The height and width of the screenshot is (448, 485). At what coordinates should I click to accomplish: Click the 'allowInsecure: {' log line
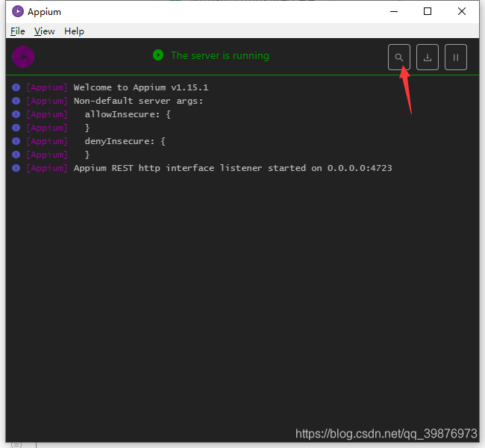coord(128,114)
